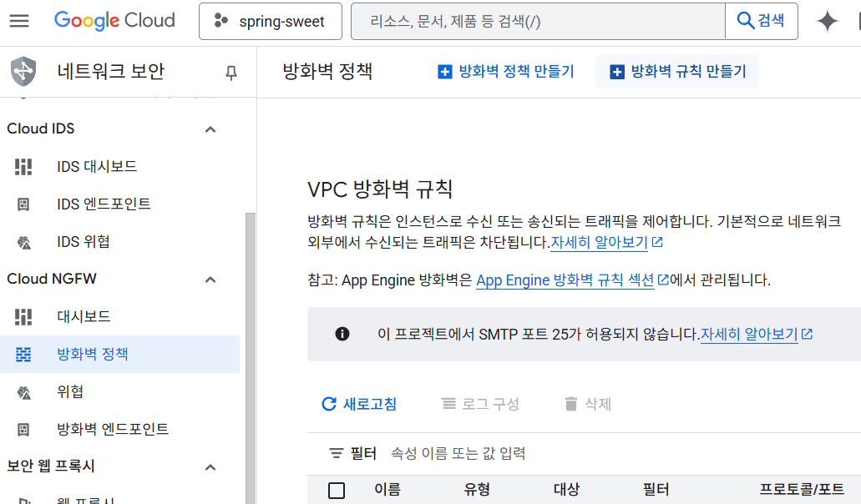
Task: Click the sidebar vertical scrollbar
Action: [x=251, y=356]
